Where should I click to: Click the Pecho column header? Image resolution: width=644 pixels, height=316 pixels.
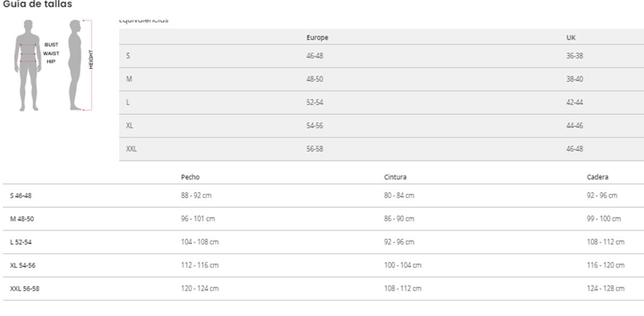[x=190, y=177]
